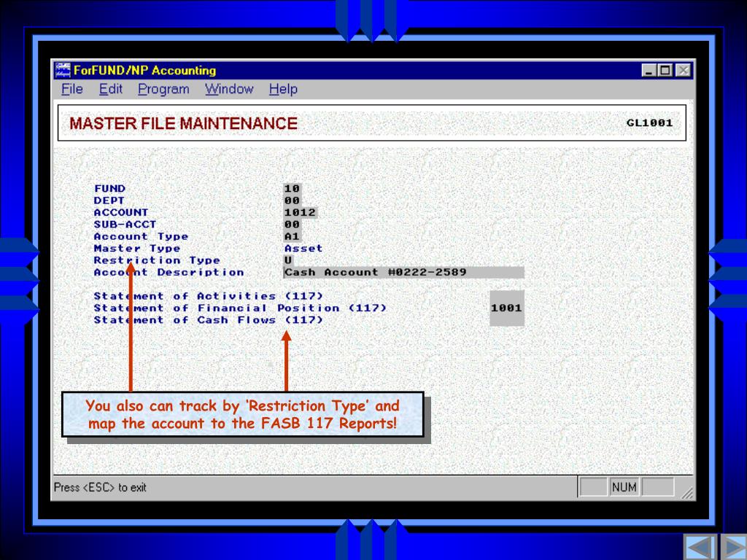Click the DEPT label

[109, 201]
